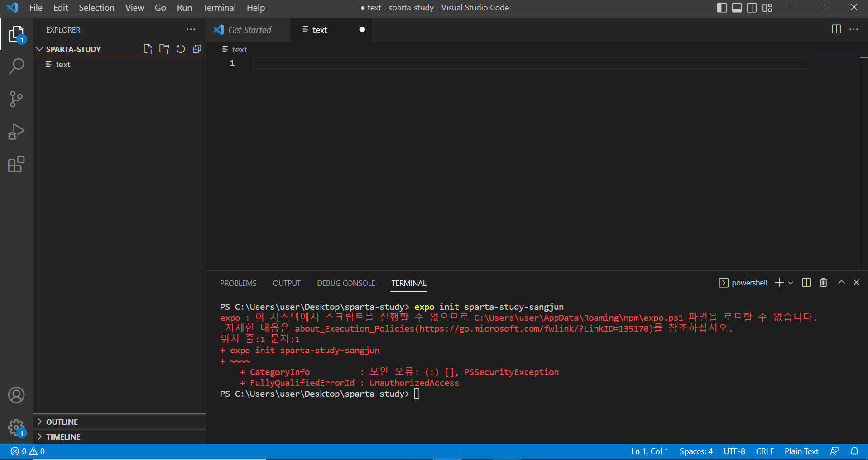868x460 pixels.
Task: Open the Accounts menu
Action: 16,395
